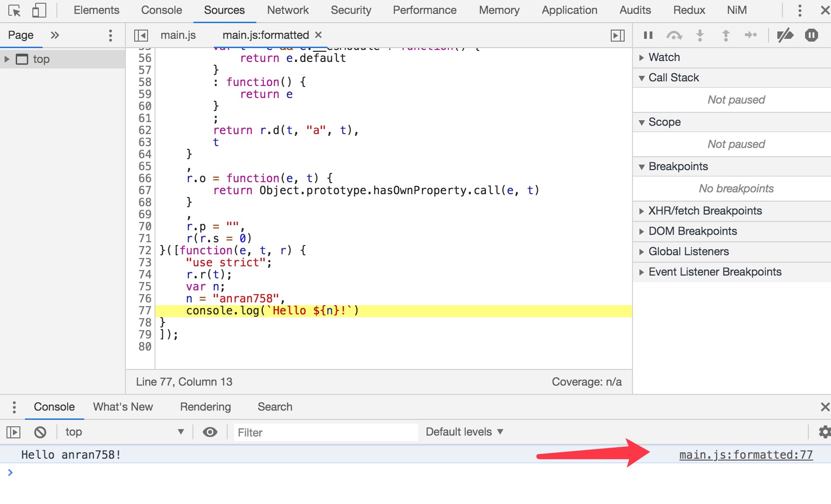Switch to the Network tab
This screenshot has width=831, height=504.
(x=287, y=10)
